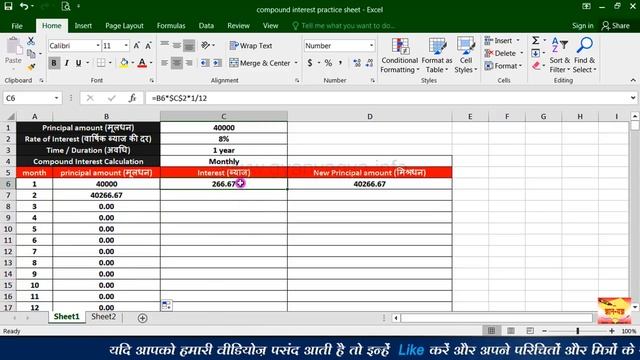This screenshot has height=360, width=640.
Task: Align text to bottom of cell
Action: (x=189, y=45)
